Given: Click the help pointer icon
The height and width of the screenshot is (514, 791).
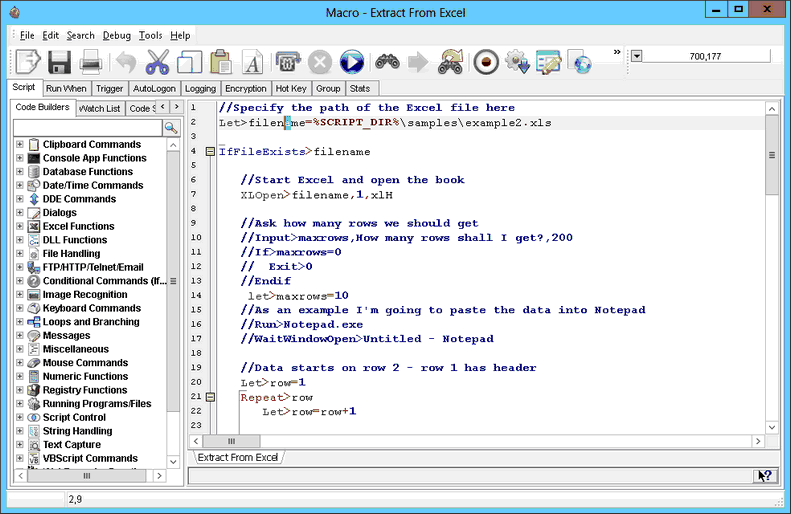Looking at the screenshot, I should 765,476.
